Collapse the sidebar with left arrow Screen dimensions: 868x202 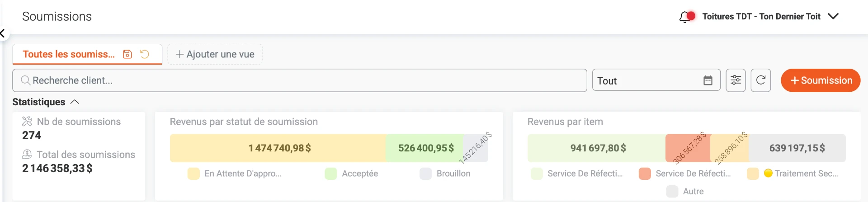click(3, 33)
